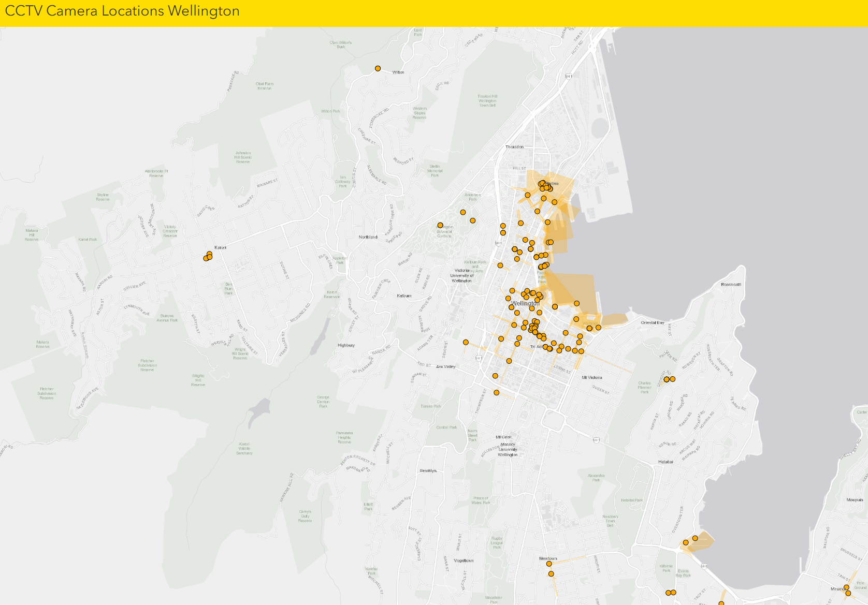This screenshot has height=605, width=868.
Task: Click the camera marker beside Wilton
Action: 378,68
